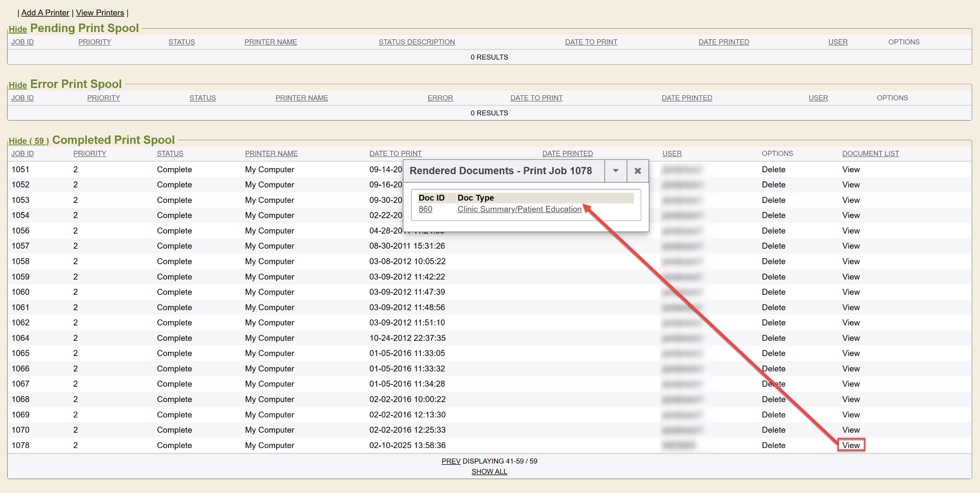View documents for job 1078

click(x=851, y=445)
